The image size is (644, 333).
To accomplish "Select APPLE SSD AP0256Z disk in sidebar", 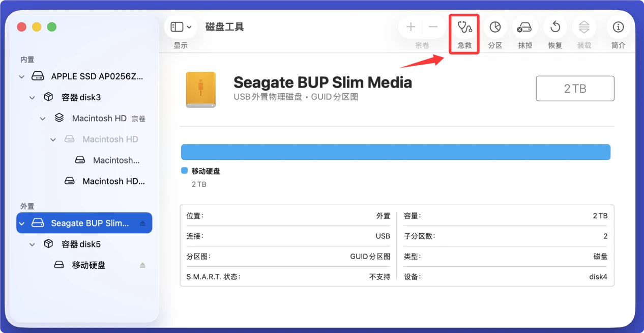I will coord(84,76).
